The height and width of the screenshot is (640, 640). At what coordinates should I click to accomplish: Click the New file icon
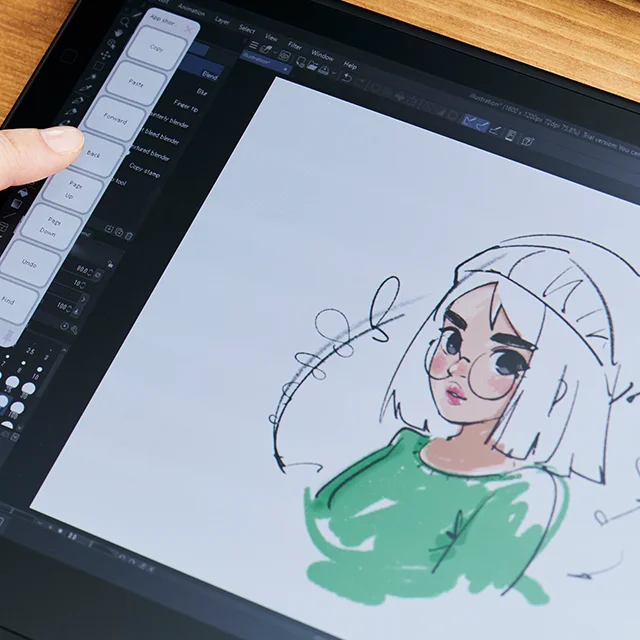(x=301, y=62)
